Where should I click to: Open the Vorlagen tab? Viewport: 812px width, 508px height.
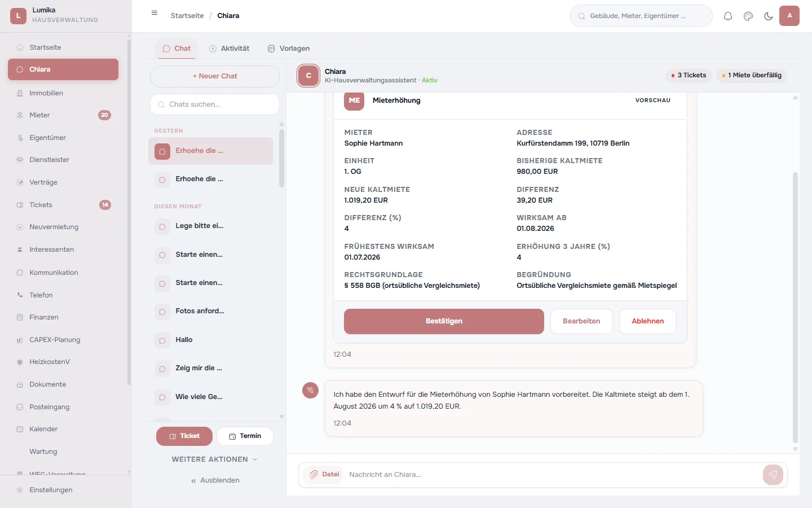pyautogui.click(x=288, y=48)
